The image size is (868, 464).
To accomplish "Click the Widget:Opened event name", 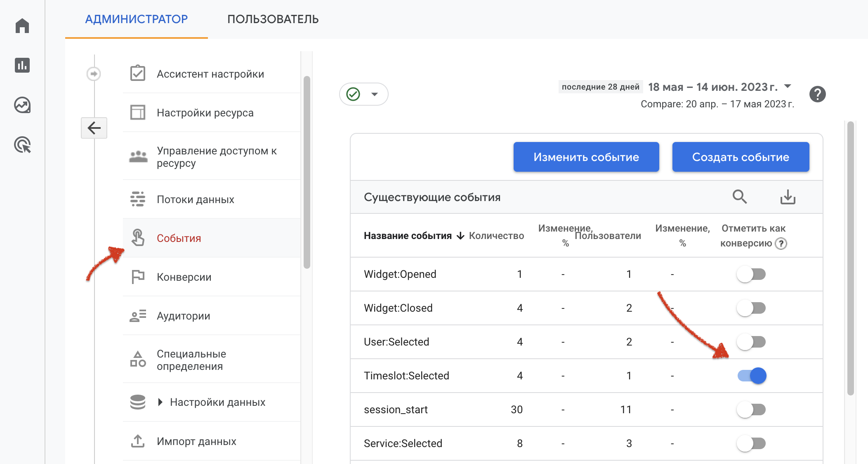I will pos(400,274).
